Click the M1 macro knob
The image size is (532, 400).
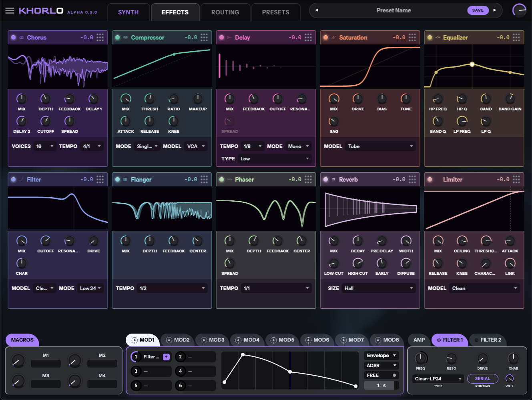(x=18, y=360)
